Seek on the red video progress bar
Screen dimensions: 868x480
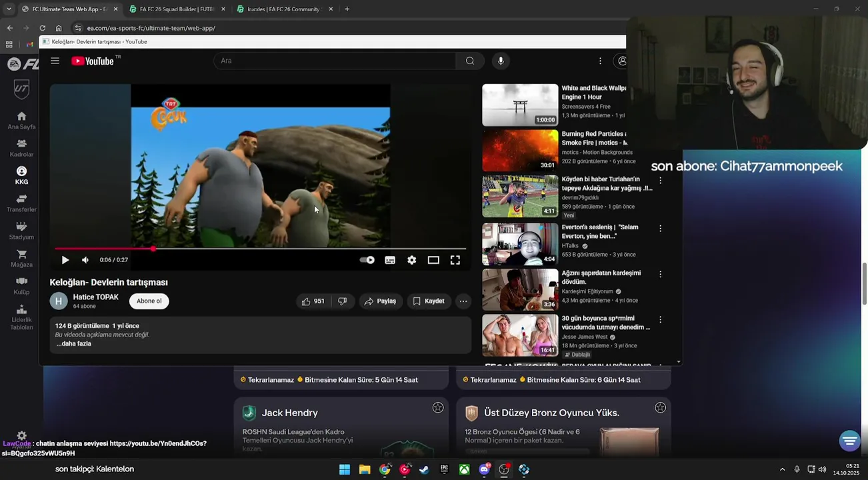(260, 249)
